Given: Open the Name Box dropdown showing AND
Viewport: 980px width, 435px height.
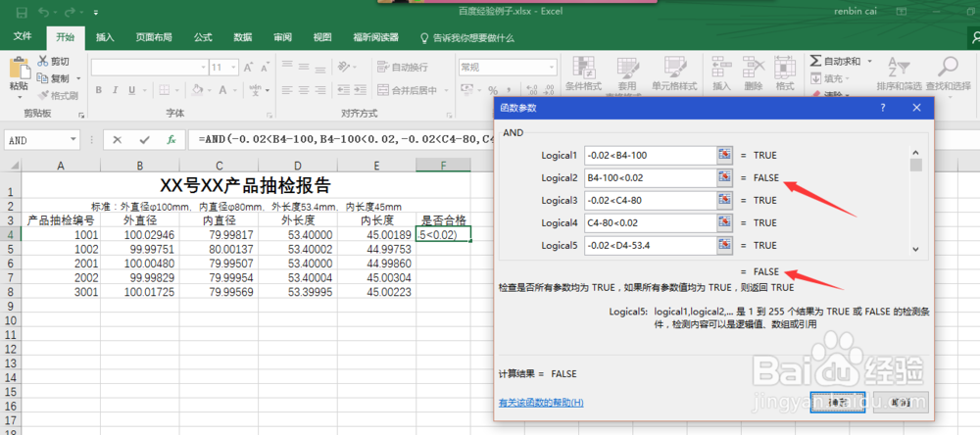Looking at the screenshot, I should (x=74, y=140).
